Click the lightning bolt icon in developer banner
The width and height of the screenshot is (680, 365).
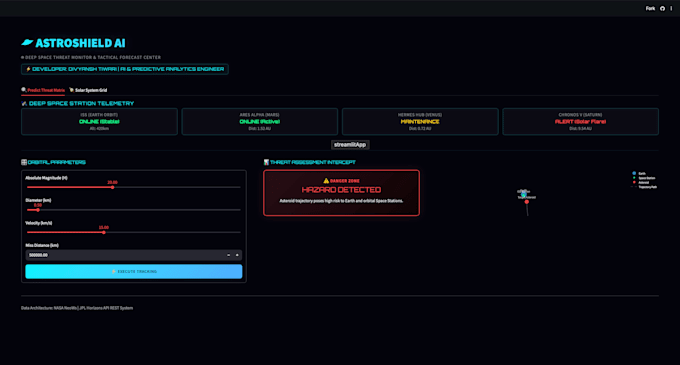[x=28, y=69]
